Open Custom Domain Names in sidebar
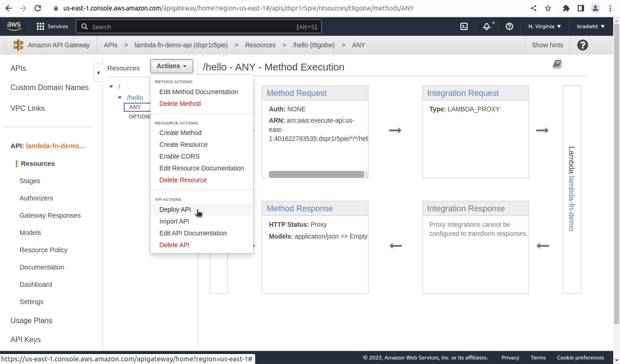 coord(49,87)
